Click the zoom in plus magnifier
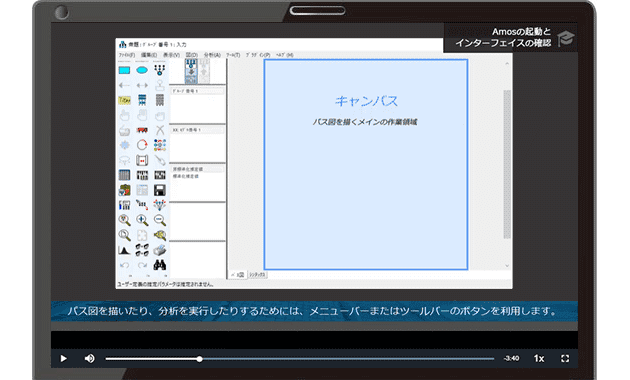 [x=142, y=220]
